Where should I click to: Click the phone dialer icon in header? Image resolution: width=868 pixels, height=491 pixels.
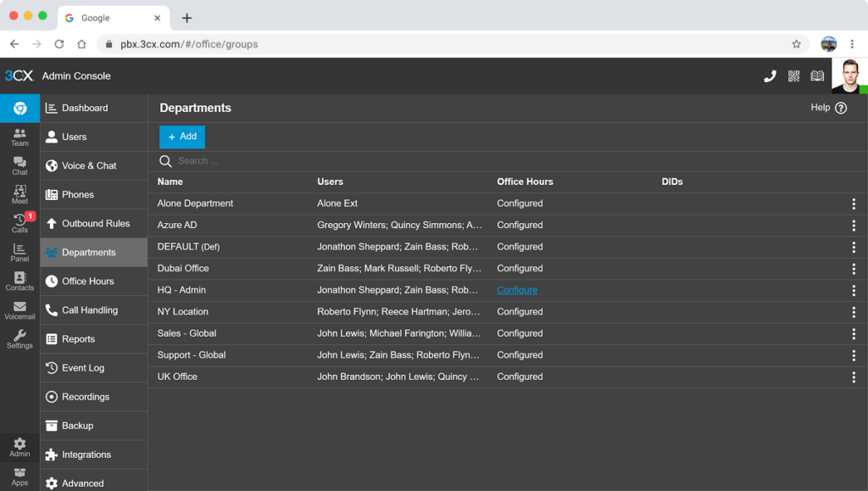click(770, 76)
